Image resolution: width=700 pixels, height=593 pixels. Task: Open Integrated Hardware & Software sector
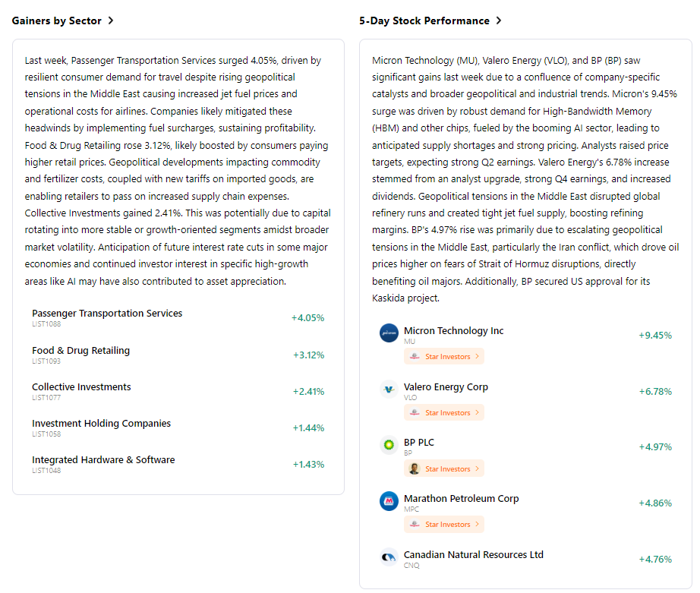coord(103,460)
